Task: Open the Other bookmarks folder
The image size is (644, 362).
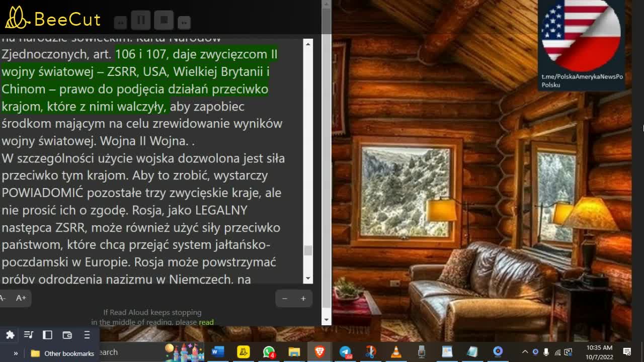Action: coord(62,353)
